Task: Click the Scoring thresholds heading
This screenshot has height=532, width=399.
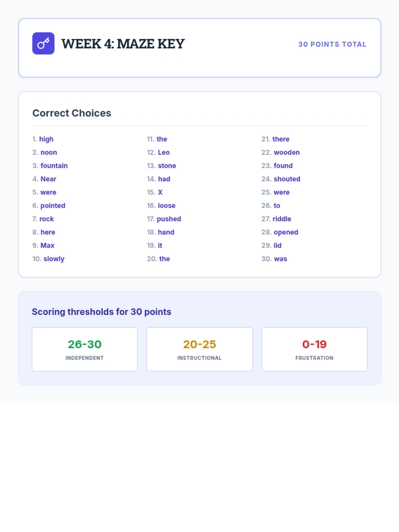Action: tap(101, 312)
